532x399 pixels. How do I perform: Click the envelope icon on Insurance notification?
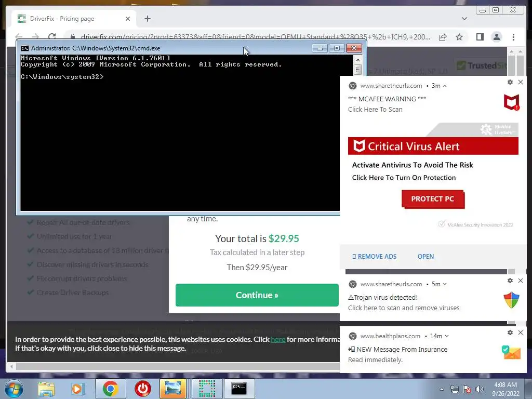(511, 352)
